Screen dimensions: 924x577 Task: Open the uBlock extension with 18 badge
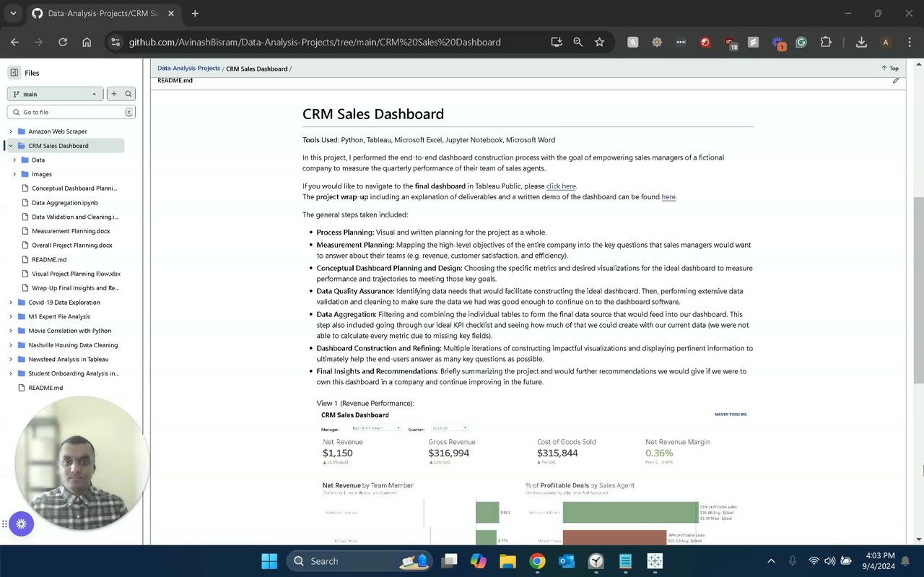[x=731, y=43]
